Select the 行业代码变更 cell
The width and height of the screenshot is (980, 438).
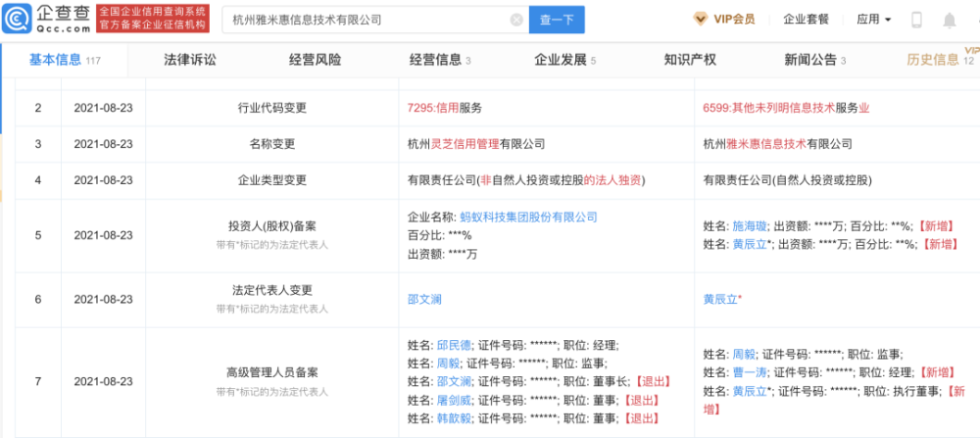(271, 108)
